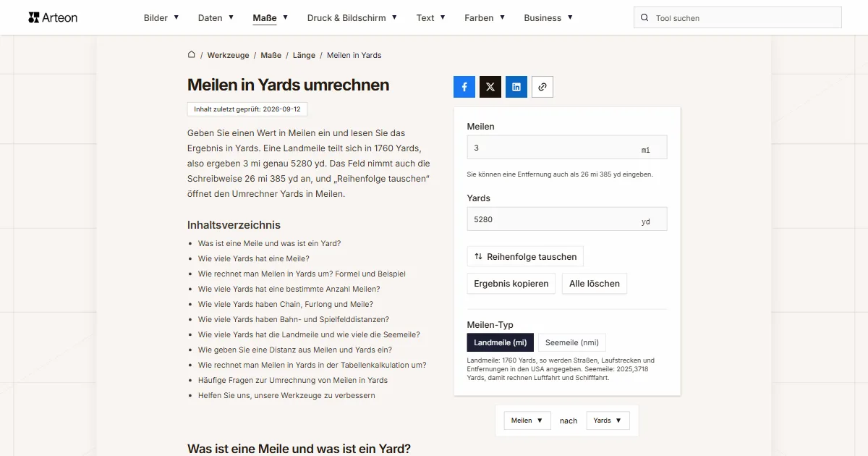
Task: Open the Maße menu
Action: click(271, 18)
